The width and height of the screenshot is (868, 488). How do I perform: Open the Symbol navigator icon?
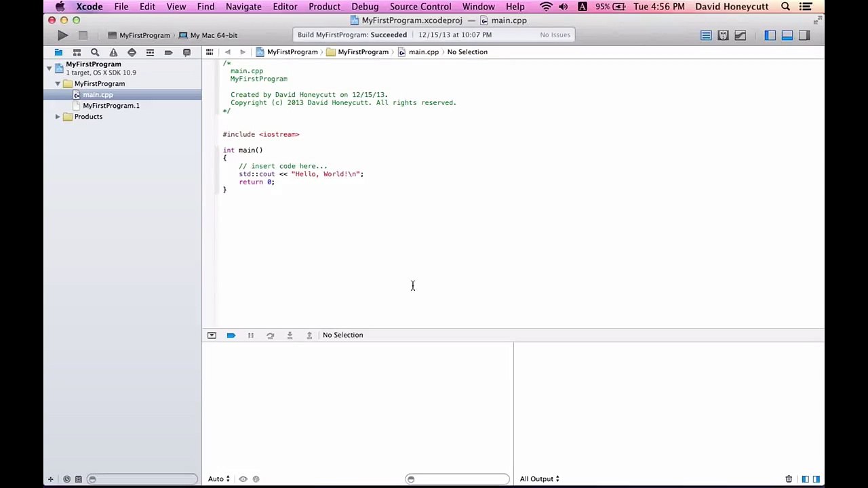77,52
